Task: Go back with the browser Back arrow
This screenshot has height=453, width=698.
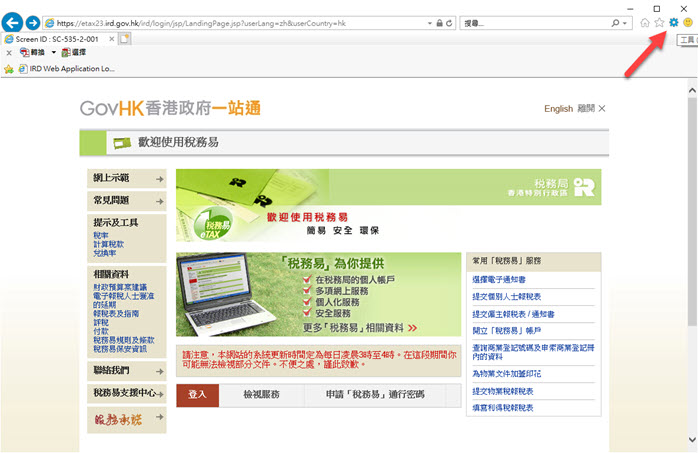Action: (12, 23)
